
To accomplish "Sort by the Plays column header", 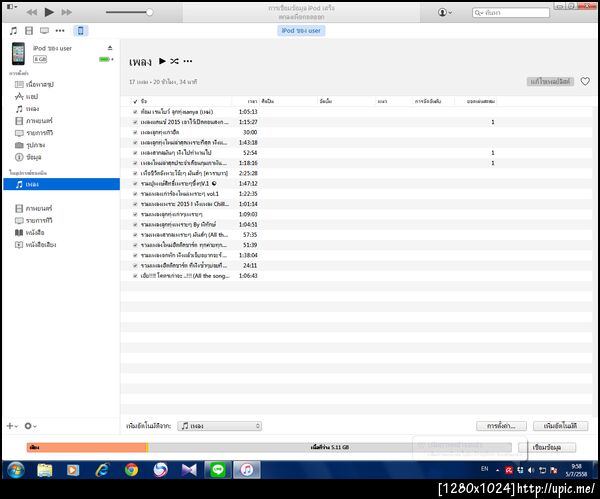I will coord(475,101).
